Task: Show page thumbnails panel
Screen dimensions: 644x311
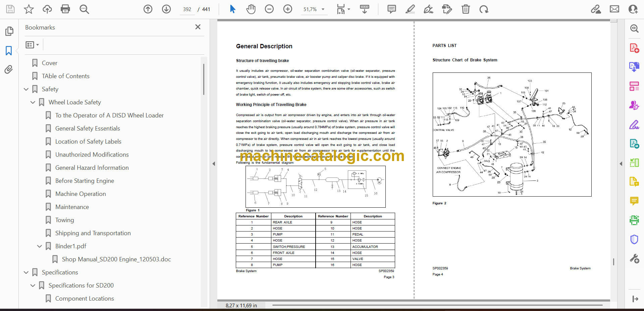Action: (x=9, y=31)
